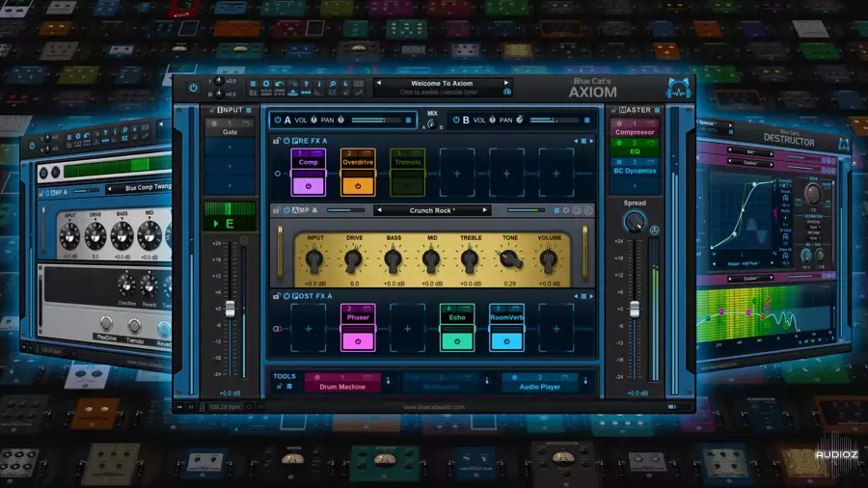Open the Compressor slot in MASTER
This screenshot has height=488, width=868.
[635, 128]
